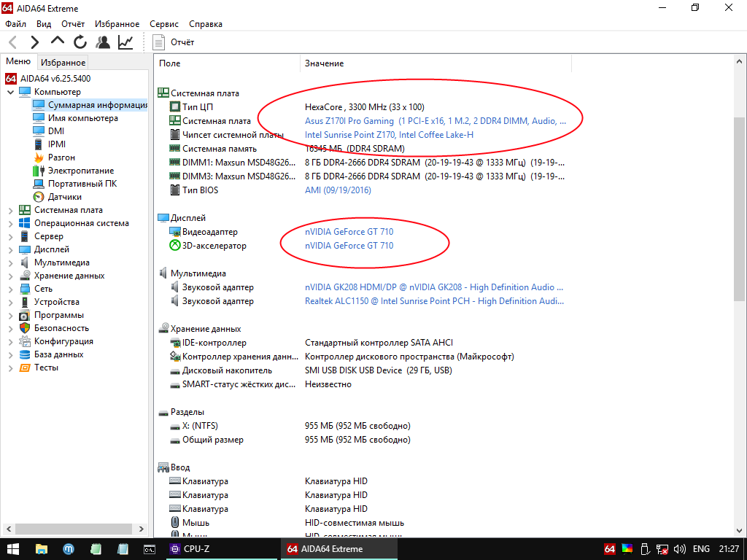The image size is (747, 560).
Task: Click the Разгон flame icon
Action: 39,157
